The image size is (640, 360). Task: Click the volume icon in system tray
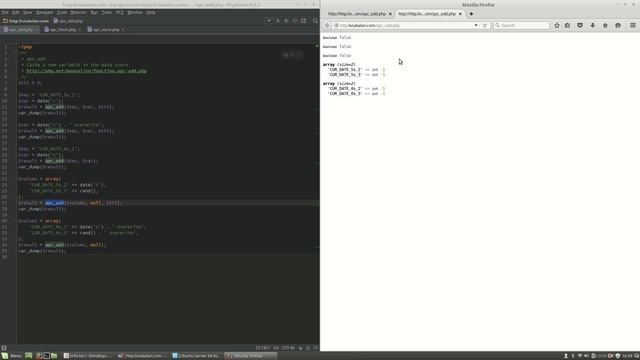587,356
